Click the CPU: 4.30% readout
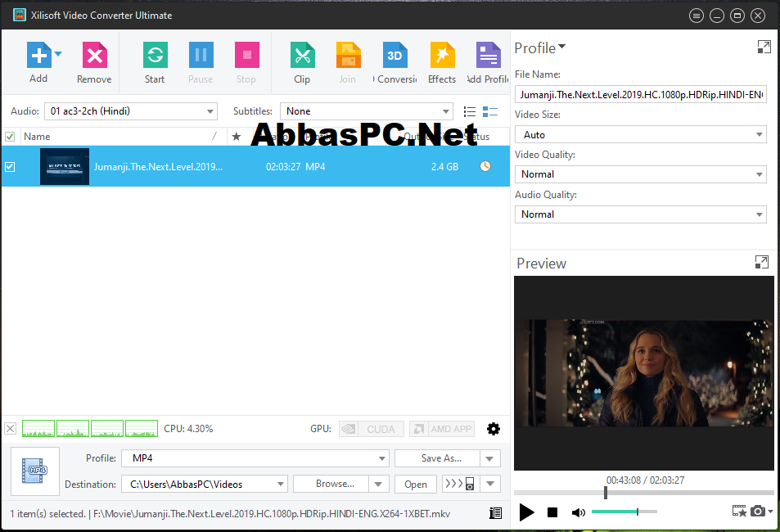 188,429
